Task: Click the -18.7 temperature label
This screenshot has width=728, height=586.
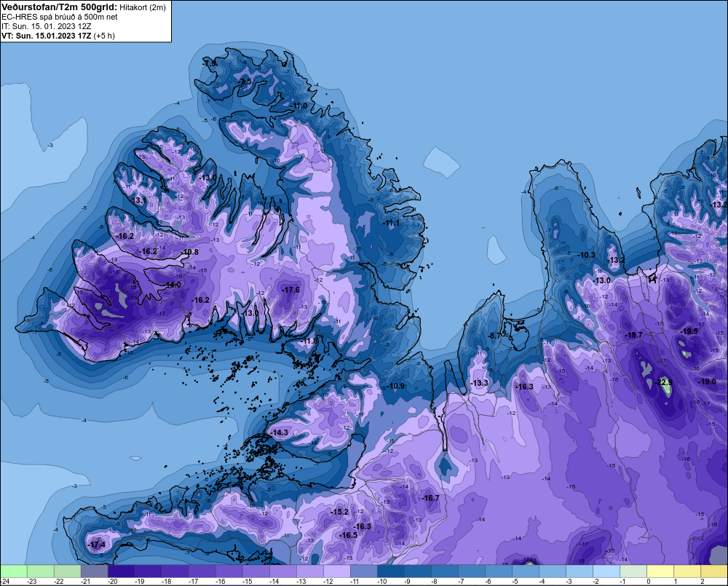Action: (633, 335)
